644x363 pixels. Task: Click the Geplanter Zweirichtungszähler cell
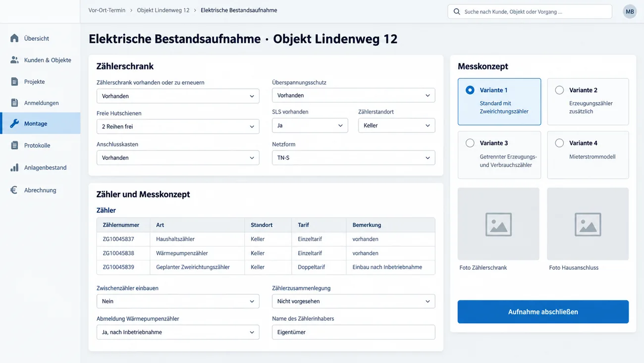pos(197,267)
